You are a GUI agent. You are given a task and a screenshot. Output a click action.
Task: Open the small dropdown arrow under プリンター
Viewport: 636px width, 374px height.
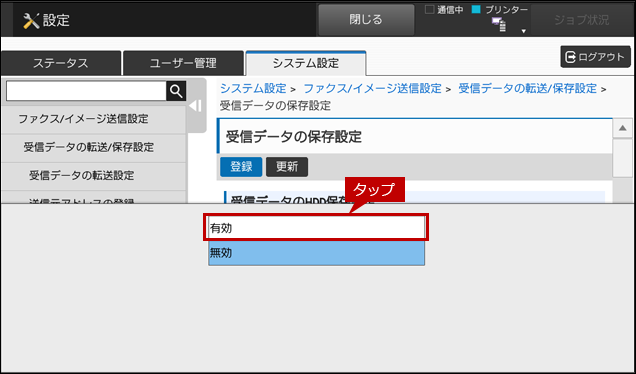[x=523, y=31]
